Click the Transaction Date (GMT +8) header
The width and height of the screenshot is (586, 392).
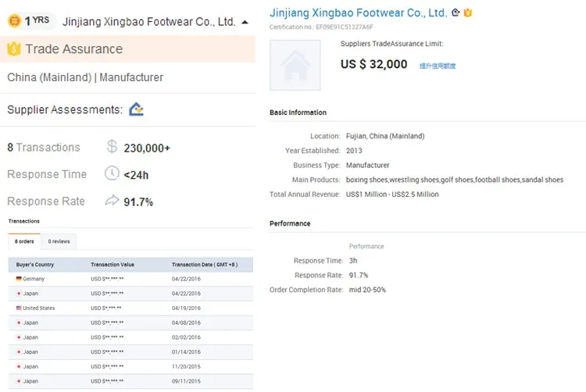point(205,264)
